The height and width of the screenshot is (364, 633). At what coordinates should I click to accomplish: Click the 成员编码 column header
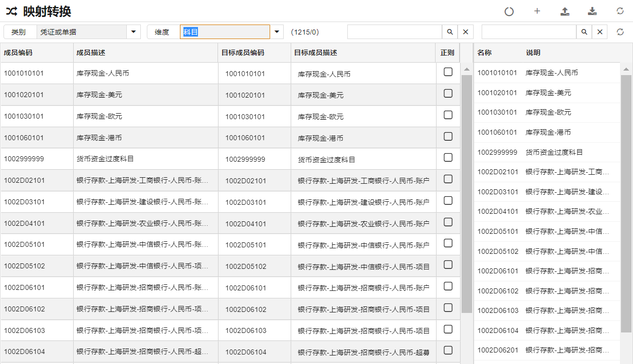18,53
